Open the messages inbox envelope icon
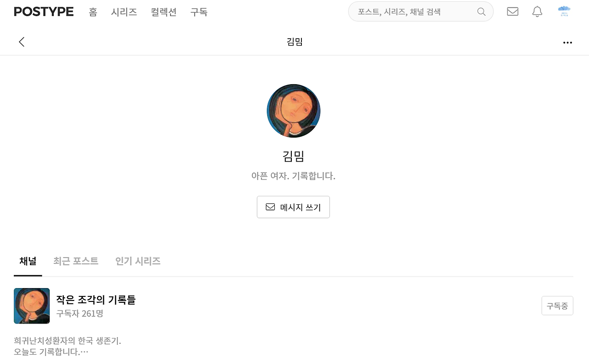Viewport: 589px width, 364px height. [x=512, y=12]
